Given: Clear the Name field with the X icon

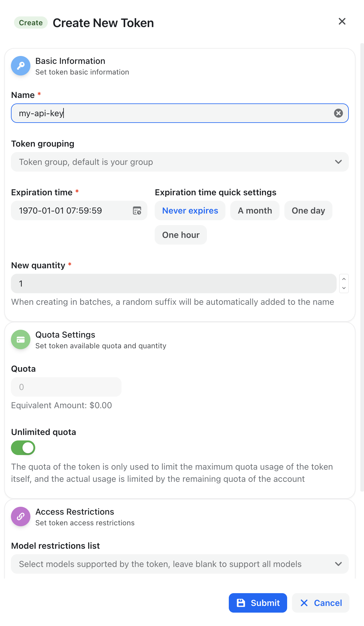Looking at the screenshot, I should [338, 113].
